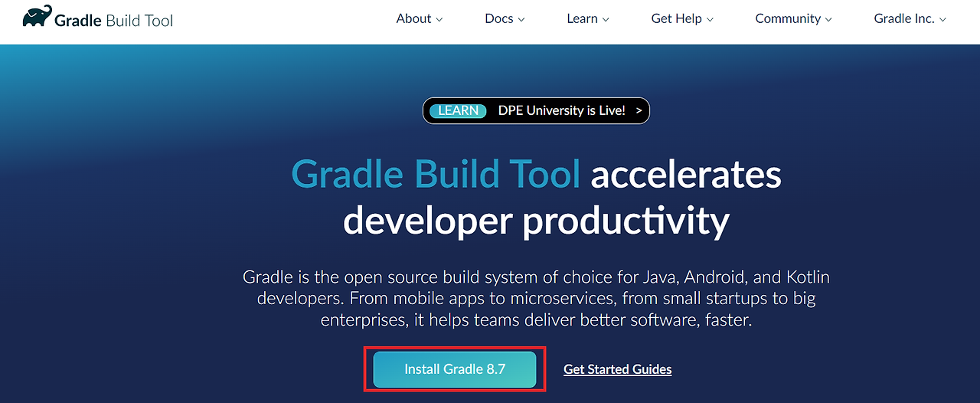The image size is (980, 403).
Task: Click the arrow at the announcement's end
Action: point(639,111)
